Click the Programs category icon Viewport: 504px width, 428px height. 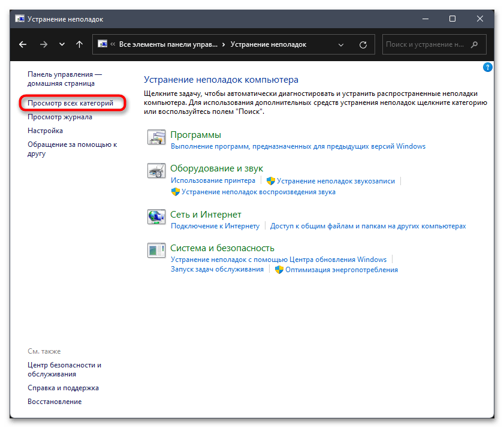(156, 137)
